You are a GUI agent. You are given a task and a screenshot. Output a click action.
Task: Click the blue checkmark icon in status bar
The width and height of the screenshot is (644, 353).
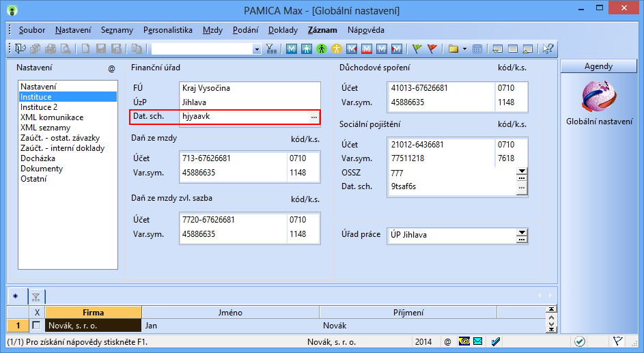pyautogui.click(x=496, y=341)
